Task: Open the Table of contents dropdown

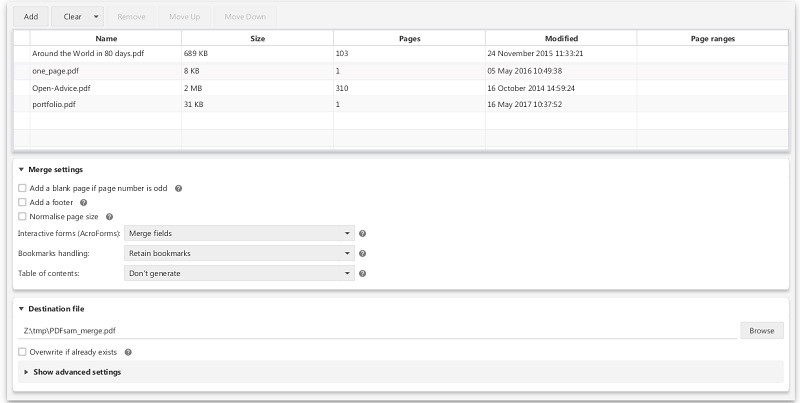Action: point(239,273)
